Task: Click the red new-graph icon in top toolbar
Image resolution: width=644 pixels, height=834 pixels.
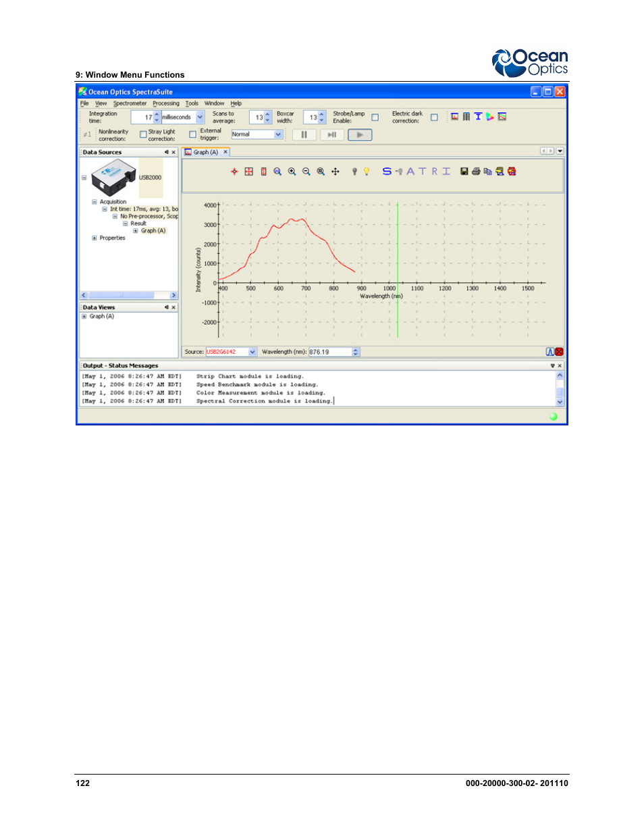Action: pos(455,117)
